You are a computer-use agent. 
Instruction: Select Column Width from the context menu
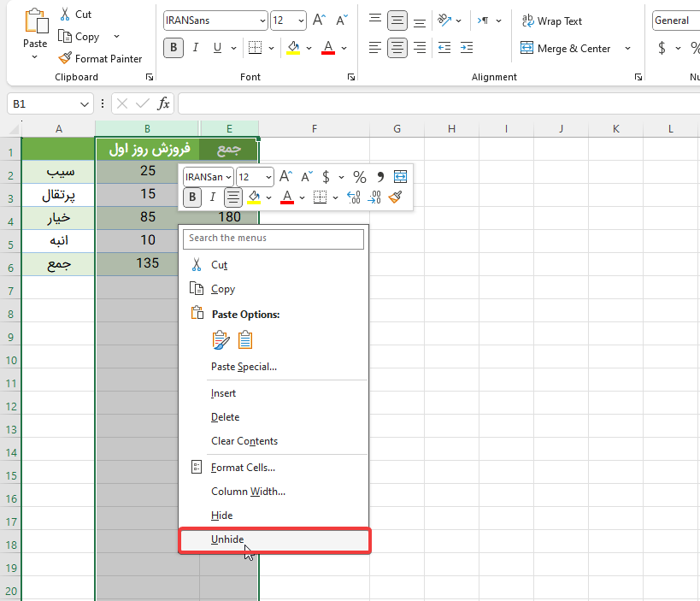[x=248, y=492]
